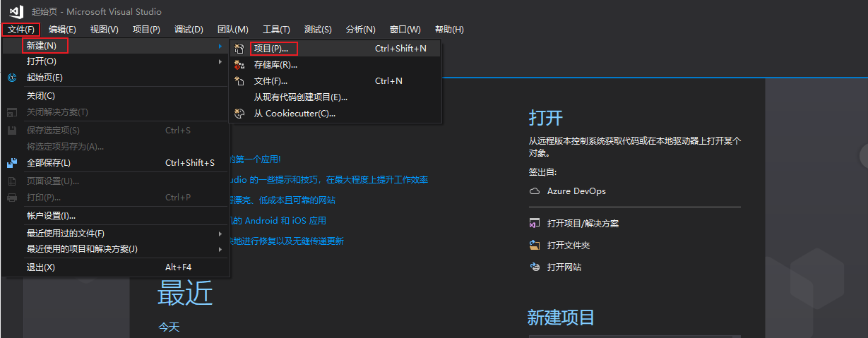
Task: Click the new 项目(P) icon in the submenu
Action: pyautogui.click(x=239, y=49)
